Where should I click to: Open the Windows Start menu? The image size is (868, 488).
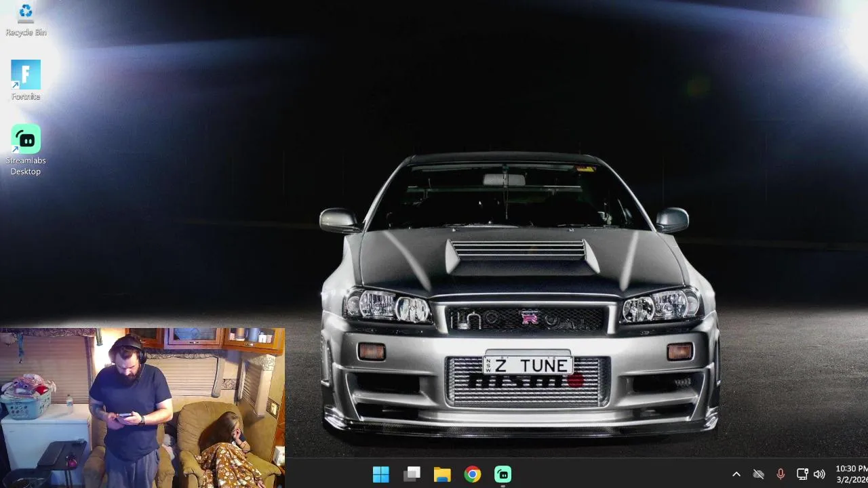[381, 474]
